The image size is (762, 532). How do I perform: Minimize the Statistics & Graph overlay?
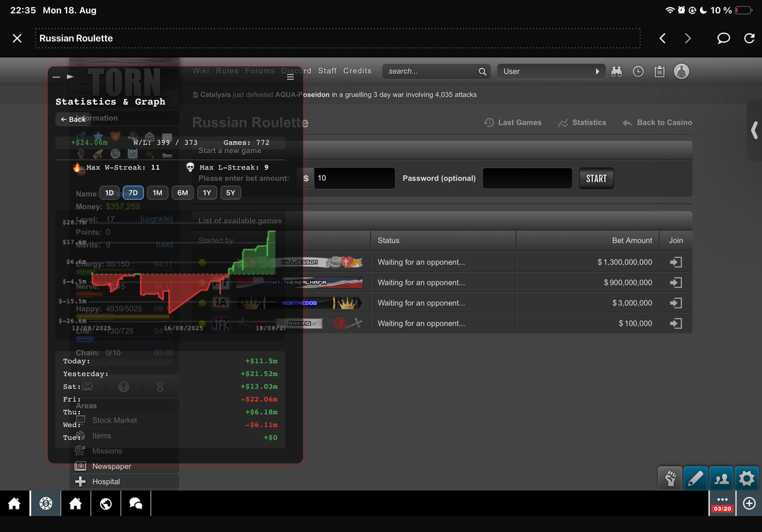coord(57,76)
